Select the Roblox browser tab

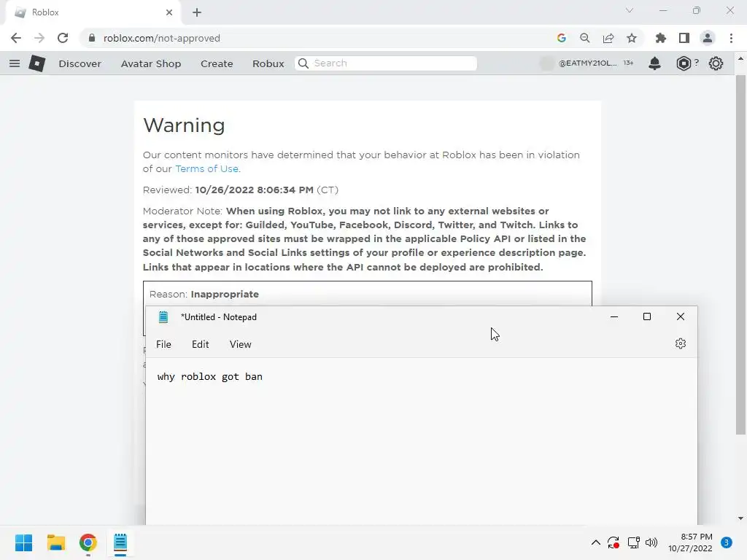click(x=93, y=12)
